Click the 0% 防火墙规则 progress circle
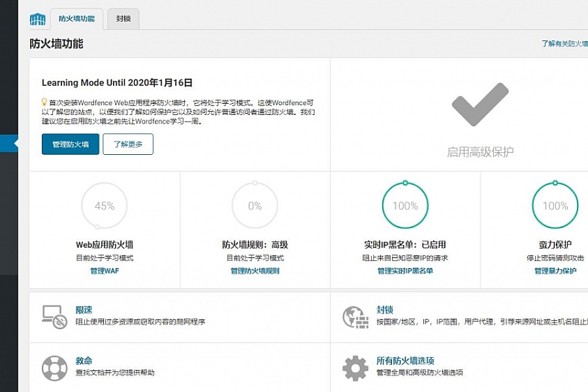The width and height of the screenshot is (588, 392). click(255, 206)
